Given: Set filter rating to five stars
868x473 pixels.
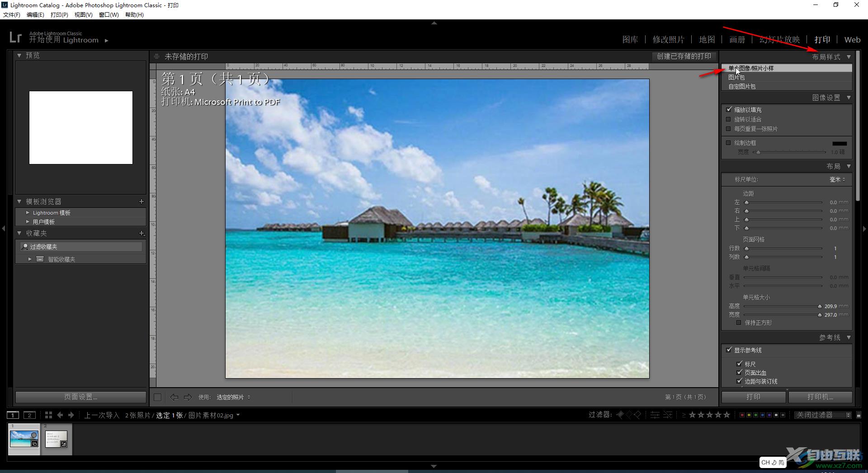Looking at the screenshot, I should coord(726,415).
